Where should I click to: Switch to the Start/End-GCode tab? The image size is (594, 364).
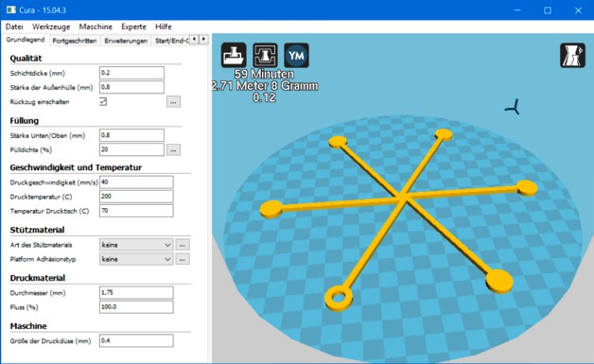pos(171,41)
